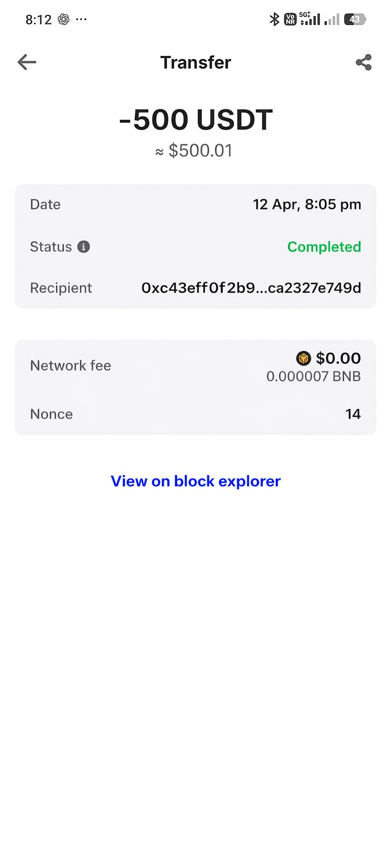Tap the back arrow icon
The width and height of the screenshot is (391, 868).
[27, 62]
